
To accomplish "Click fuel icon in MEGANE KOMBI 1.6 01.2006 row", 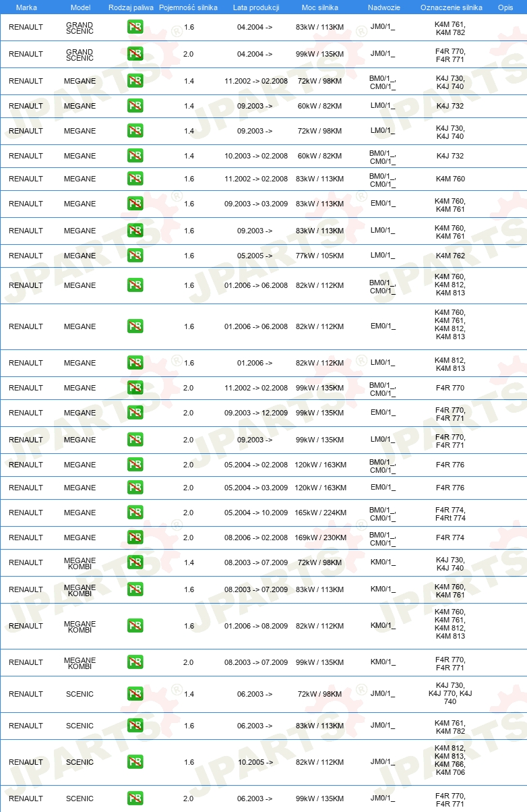I will (x=135, y=626).
